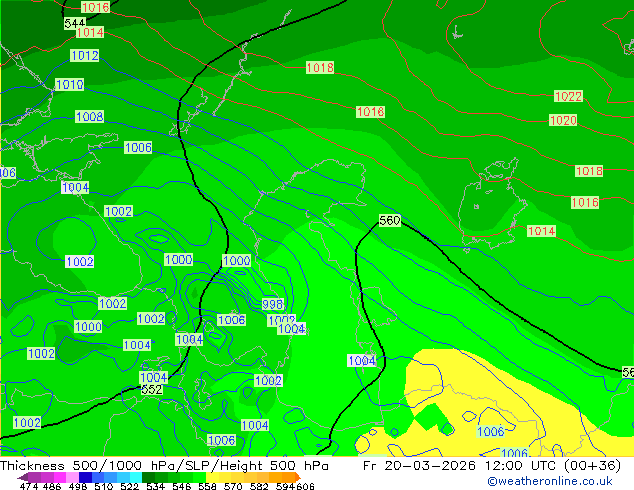Click the 474 legend value
The width and height of the screenshot is (634, 490).
(28, 486)
